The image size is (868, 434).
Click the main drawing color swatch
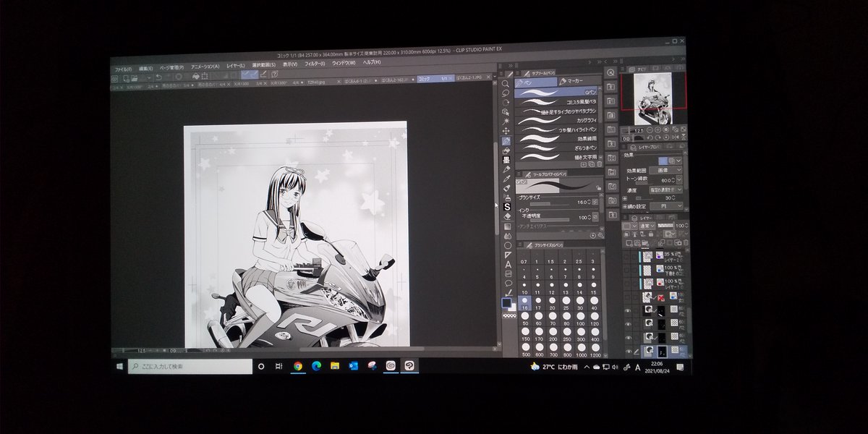(506, 303)
